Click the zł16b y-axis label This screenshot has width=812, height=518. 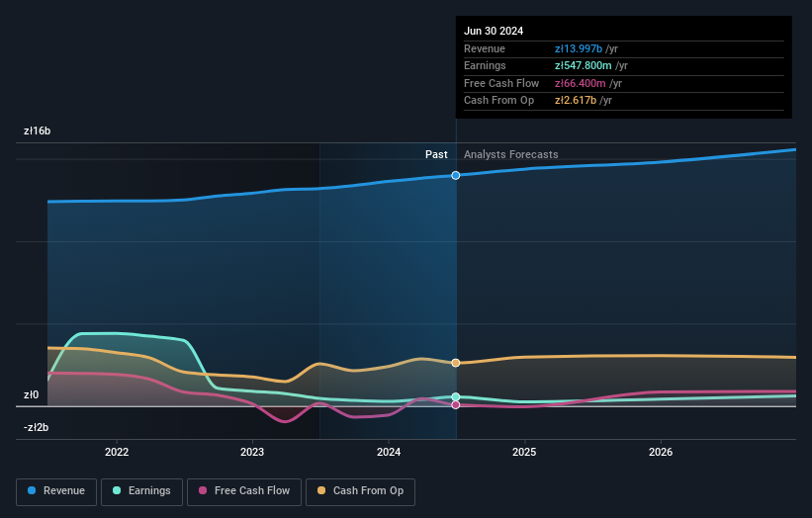[x=38, y=130]
